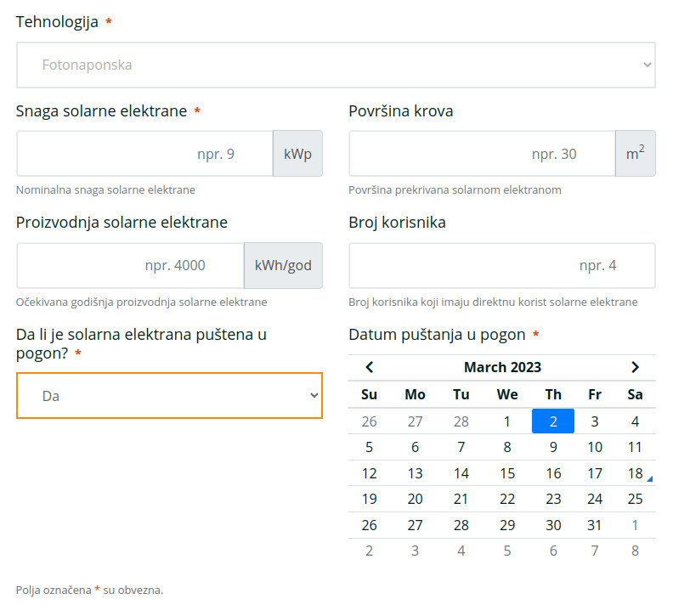Select April 8 in the calendar

tap(635, 551)
